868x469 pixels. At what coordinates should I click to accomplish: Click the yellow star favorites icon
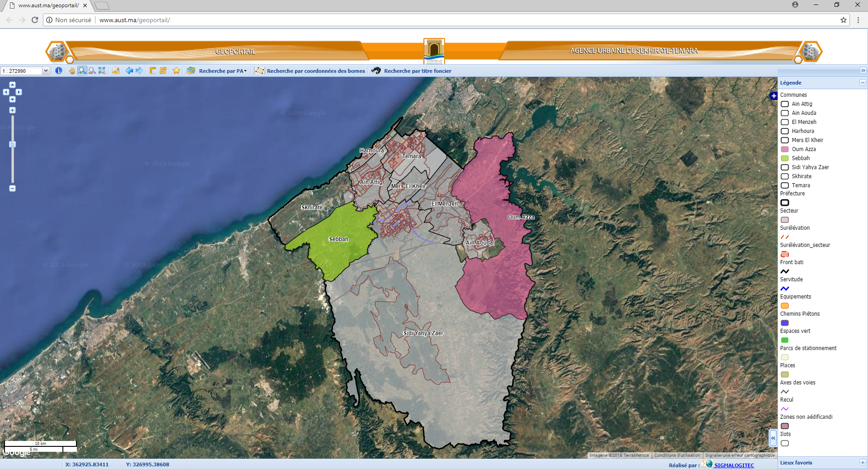pos(176,71)
